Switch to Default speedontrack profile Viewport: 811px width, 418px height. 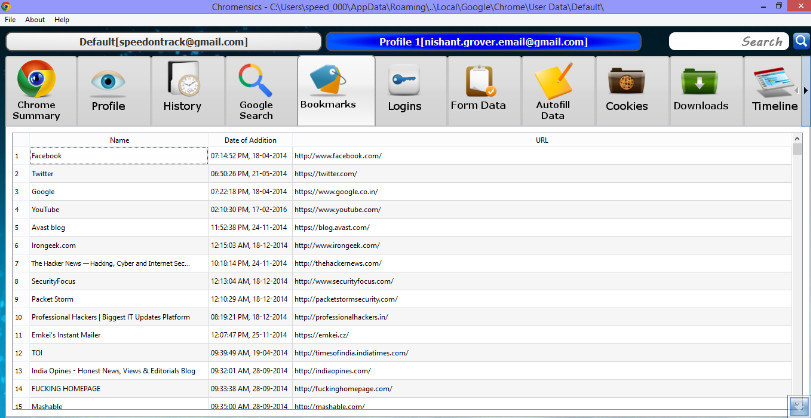163,42
